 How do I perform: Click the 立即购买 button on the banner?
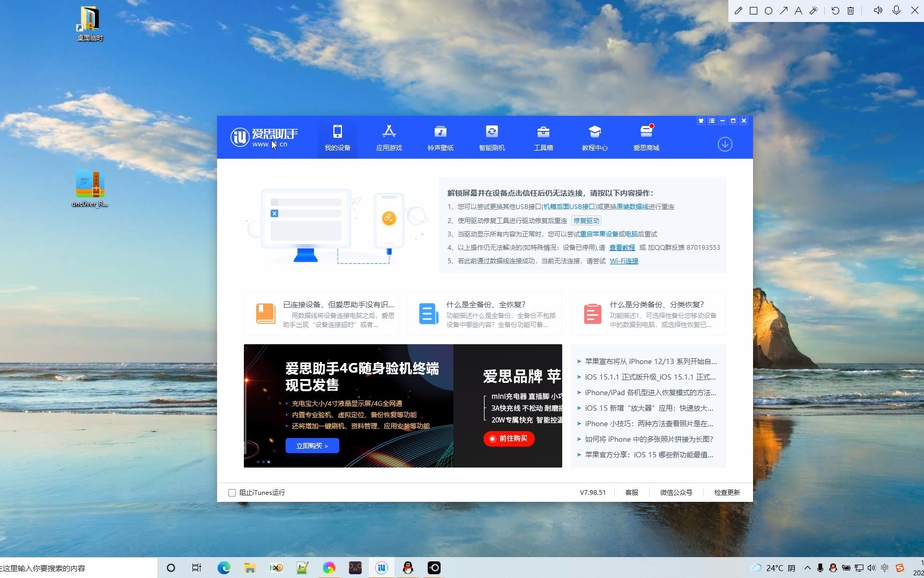click(312, 446)
